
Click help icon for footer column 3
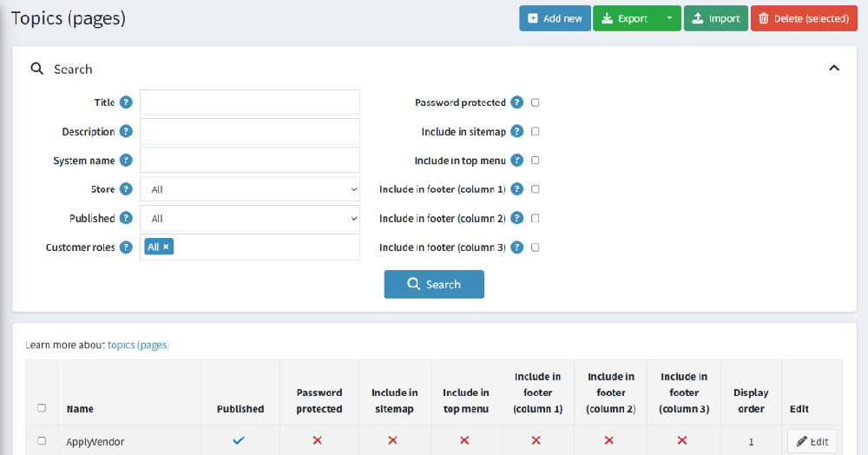point(517,247)
